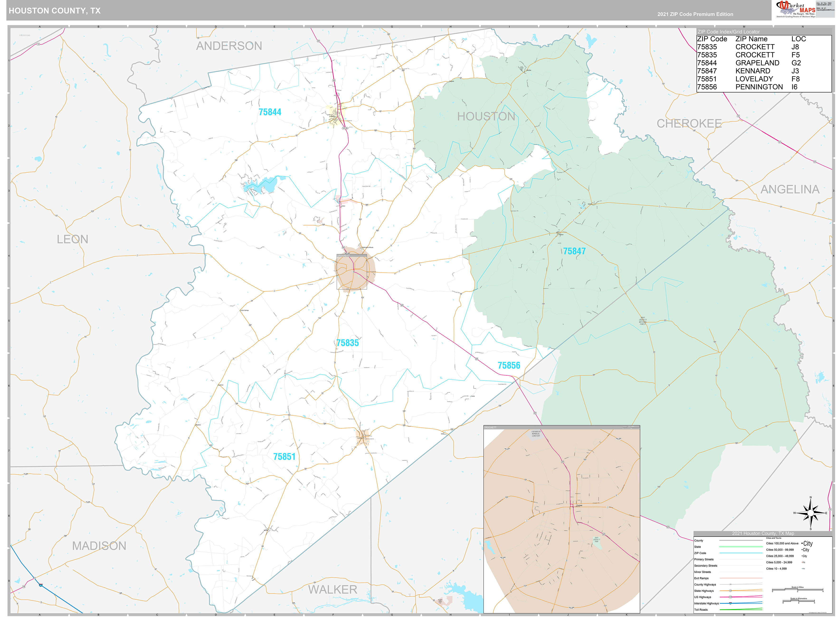840x617 pixels.
Task: Click the KENNARD name in the index table
Action: click(x=753, y=71)
